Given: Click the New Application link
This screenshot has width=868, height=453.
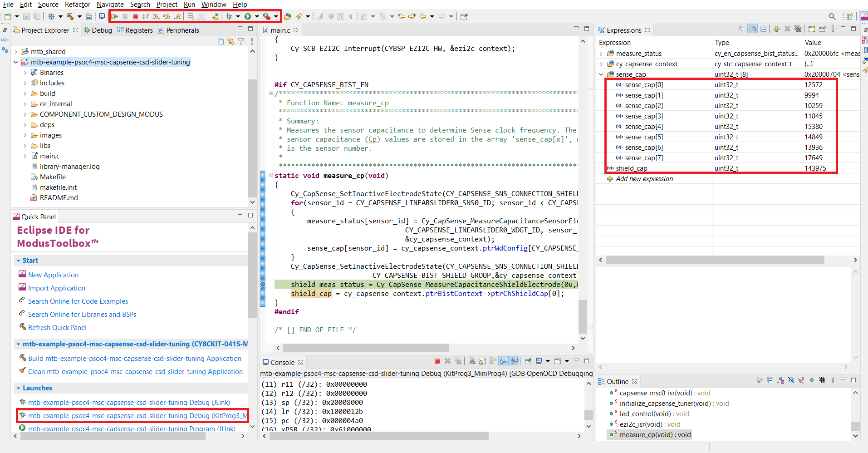Looking at the screenshot, I should point(53,275).
